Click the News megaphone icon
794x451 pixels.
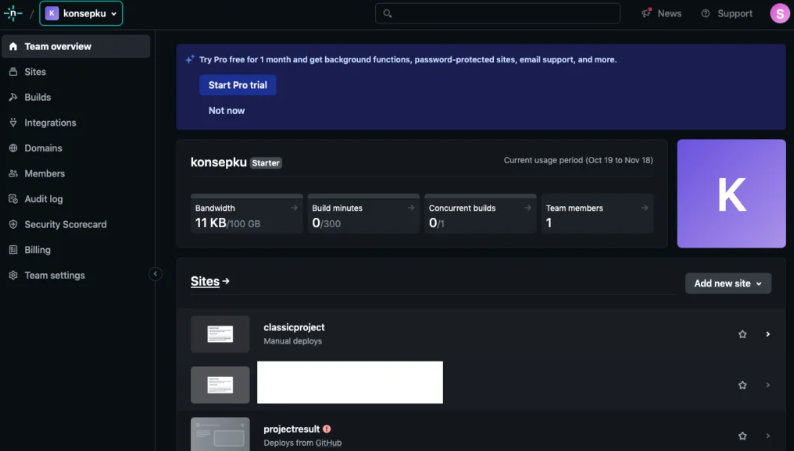pyautogui.click(x=646, y=13)
